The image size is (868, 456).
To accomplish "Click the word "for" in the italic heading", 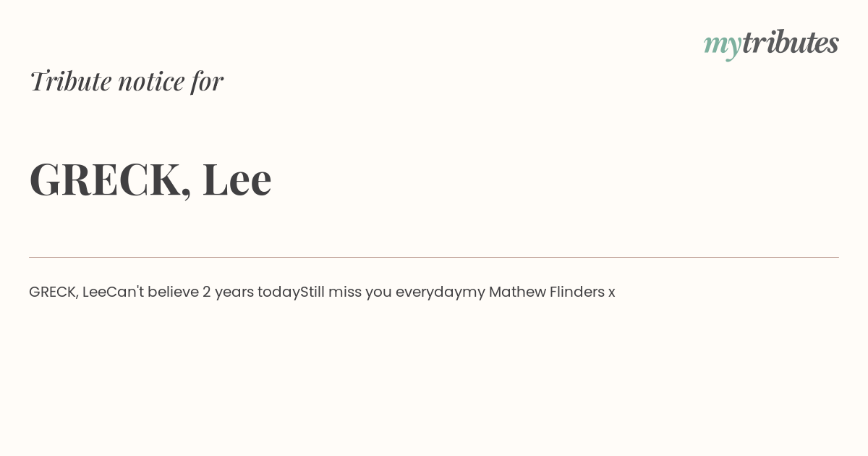I will [208, 81].
